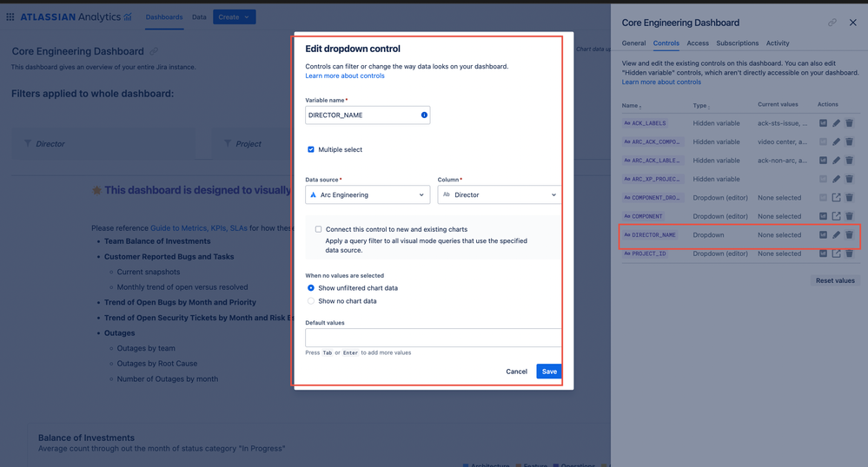The image size is (868, 467).
Task: Delete the ACK_LABELS control
Action: point(849,123)
